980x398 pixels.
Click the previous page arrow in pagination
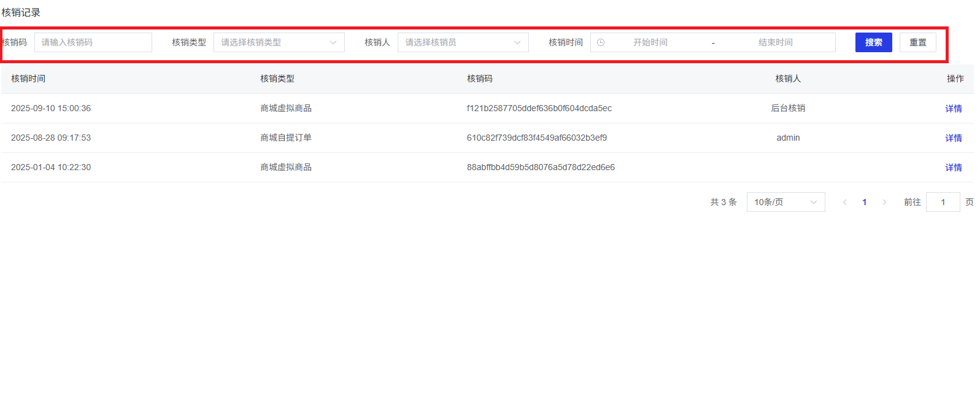[x=844, y=202]
